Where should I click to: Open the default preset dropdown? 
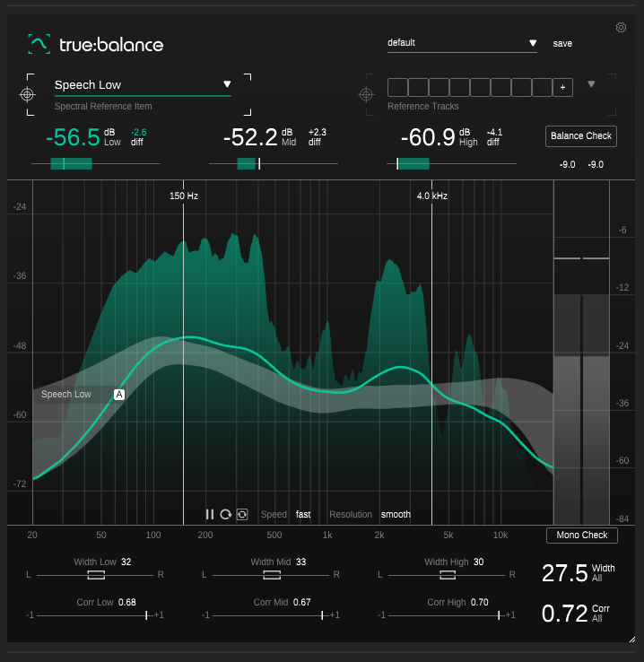point(533,43)
